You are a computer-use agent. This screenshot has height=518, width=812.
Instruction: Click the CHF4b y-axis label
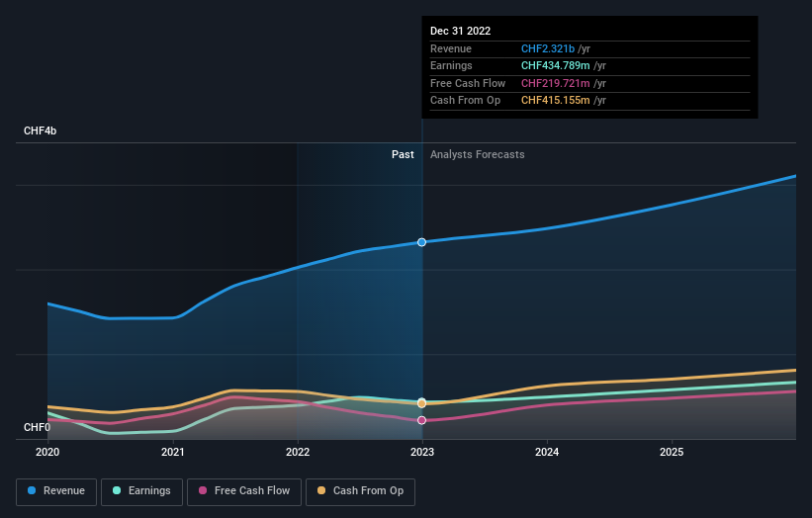[40, 130]
